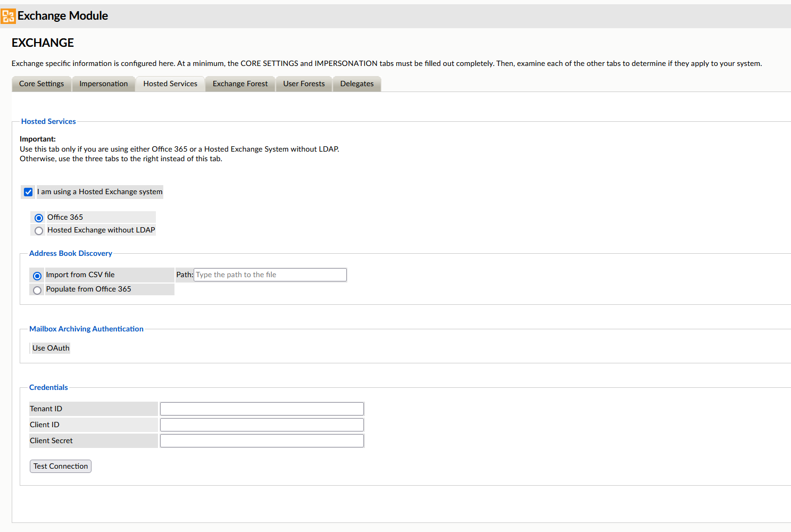
Task: Select Populate from Office 365
Action: pos(37,290)
